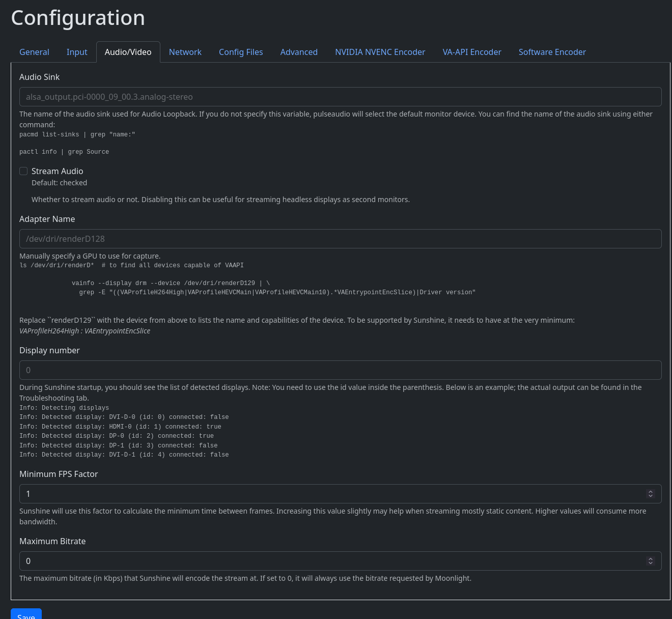Open the General tab
Image resolution: width=672 pixels, height=619 pixels.
(34, 52)
